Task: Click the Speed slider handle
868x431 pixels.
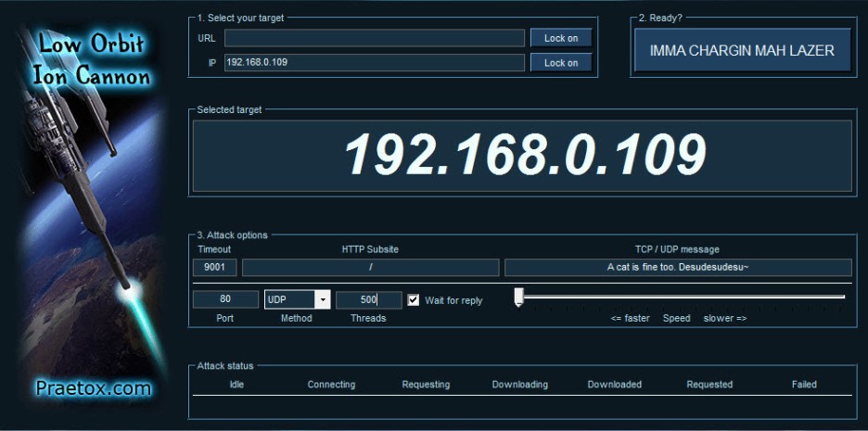Action: (518, 297)
